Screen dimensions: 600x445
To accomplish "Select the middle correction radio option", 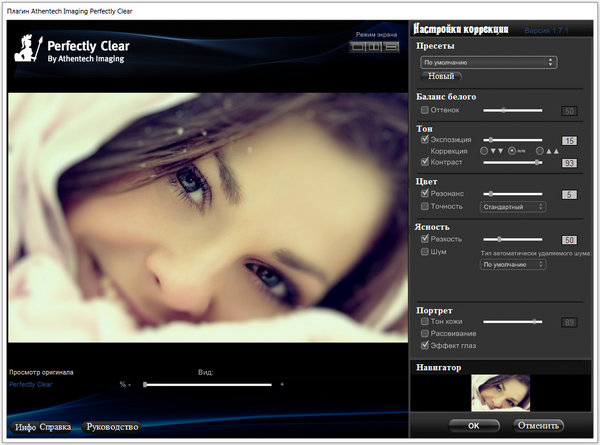I will [512, 150].
